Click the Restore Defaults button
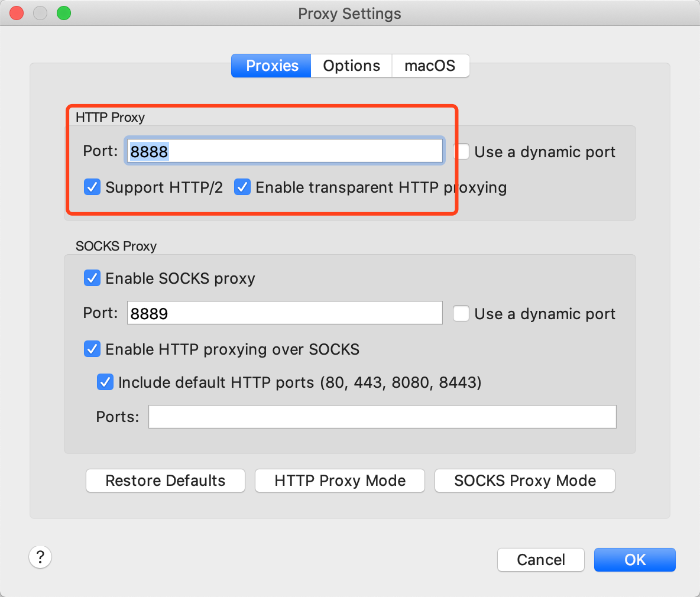The image size is (700, 597). [165, 481]
